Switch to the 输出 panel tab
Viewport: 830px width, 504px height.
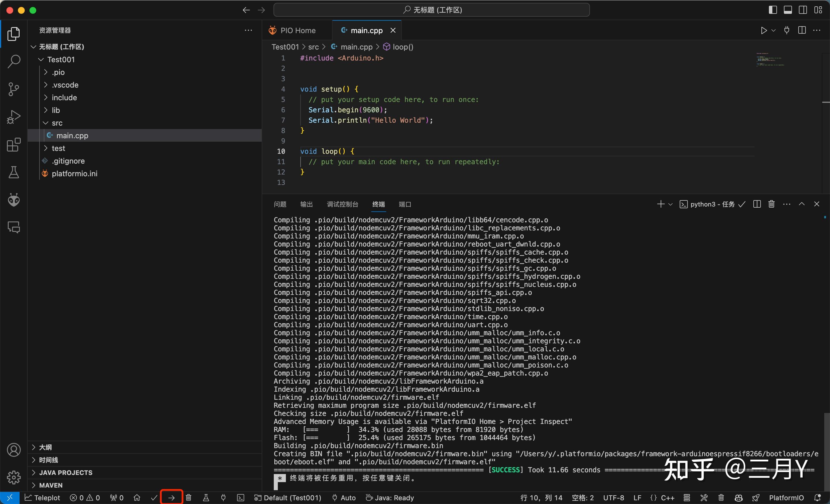click(307, 204)
